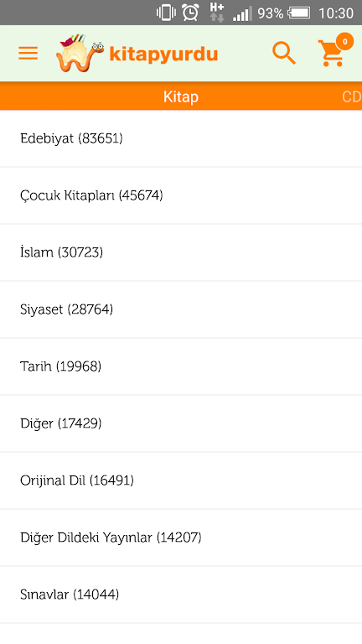
Task: Tap the vibrate mode status icon
Action: pos(166,13)
